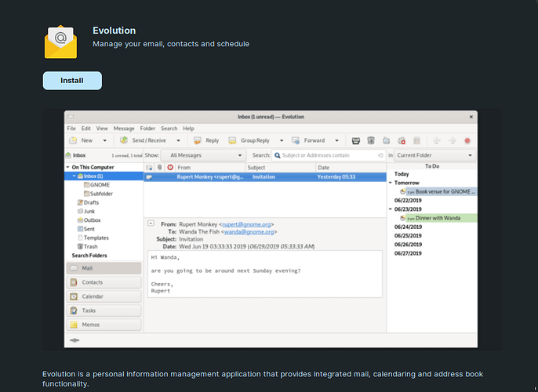Click the attachment column header icon
Image resolution: width=538 pixels, height=392 pixels.
pos(159,168)
